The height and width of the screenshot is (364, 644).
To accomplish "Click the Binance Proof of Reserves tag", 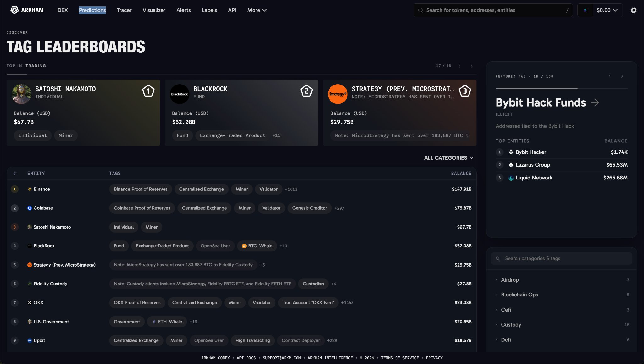I will tap(141, 189).
